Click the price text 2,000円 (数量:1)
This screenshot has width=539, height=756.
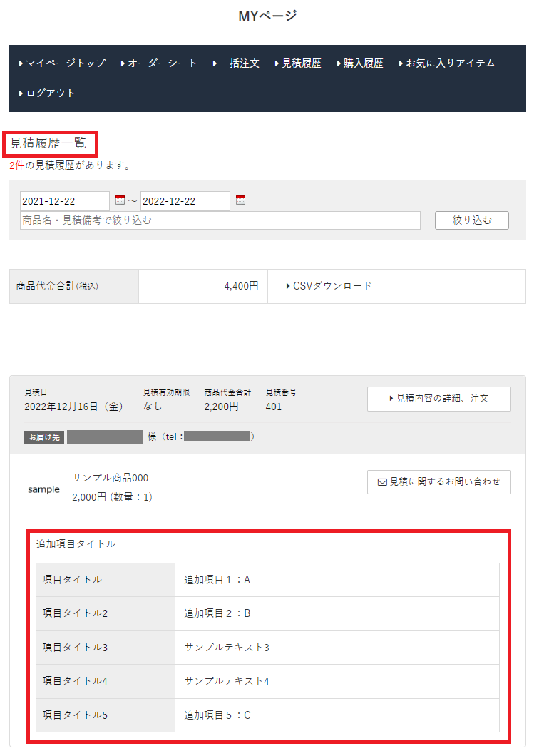click(113, 497)
